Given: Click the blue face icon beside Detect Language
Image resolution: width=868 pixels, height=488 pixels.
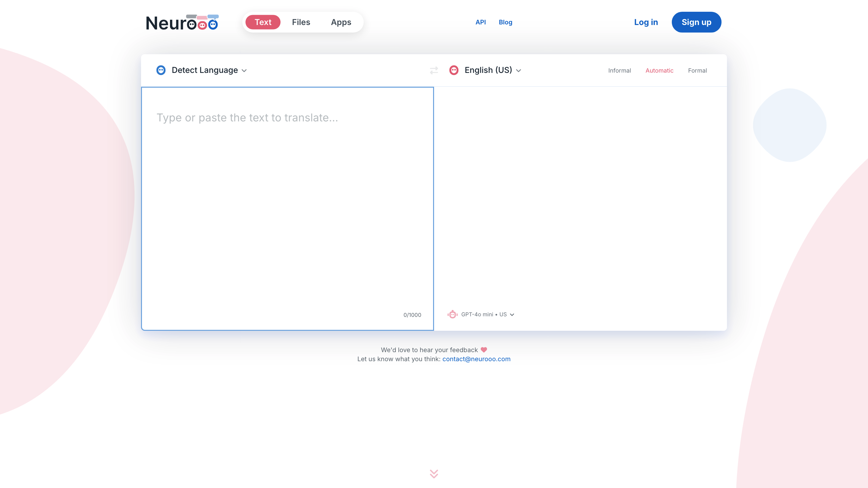Looking at the screenshot, I should (161, 70).
